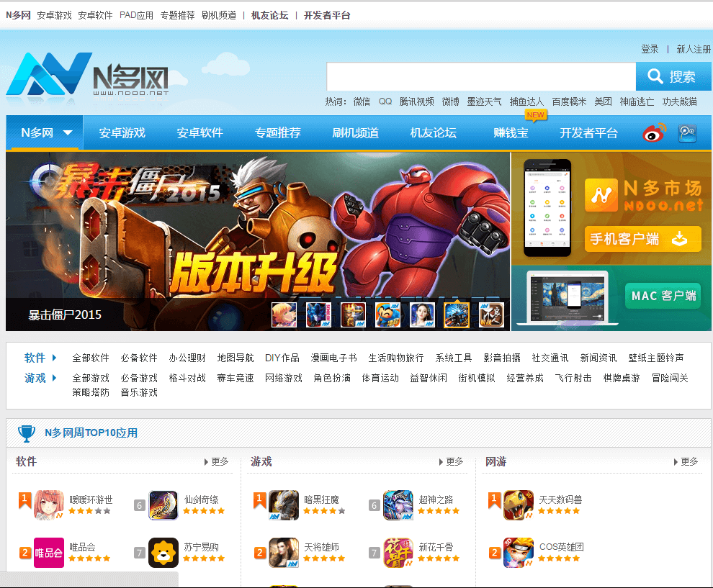The image size is (713, 588).
Task: Click the N多市场 orange logo icon
Action: point(601,195)
